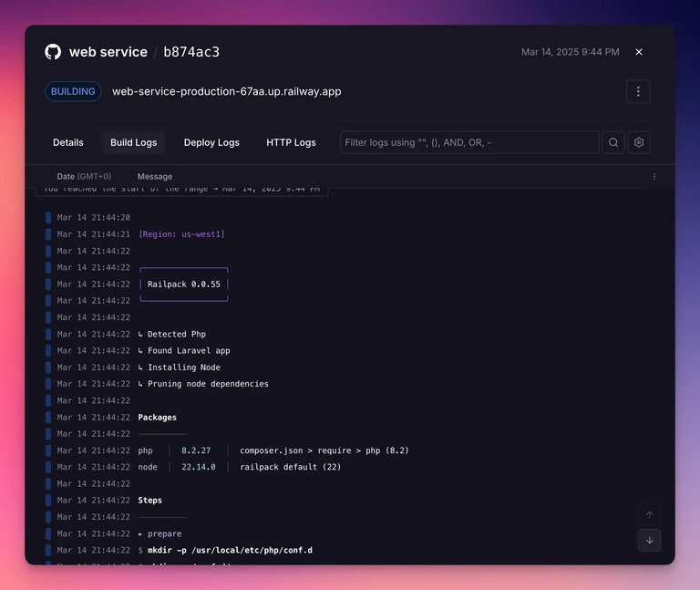Select the Build Logs tab
Image resolution: width=700 pixels, height=590 pixels.
(x=133, y=142)
